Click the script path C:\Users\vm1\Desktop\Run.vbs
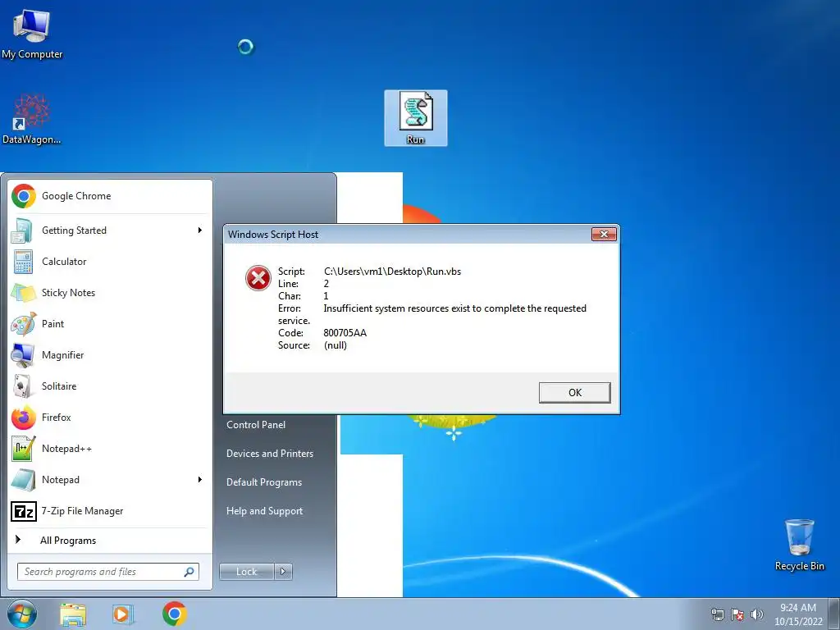The image size is (840, 630). coord(393,272)
